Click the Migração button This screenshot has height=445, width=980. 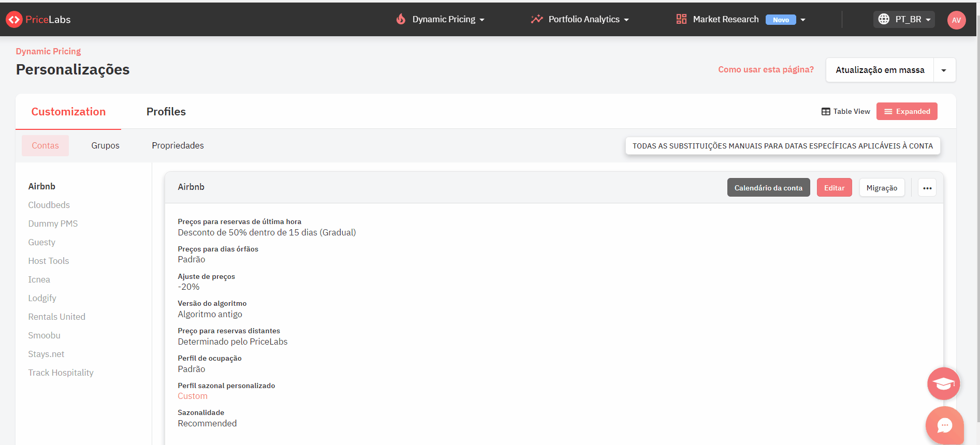(x=882, y=188)
